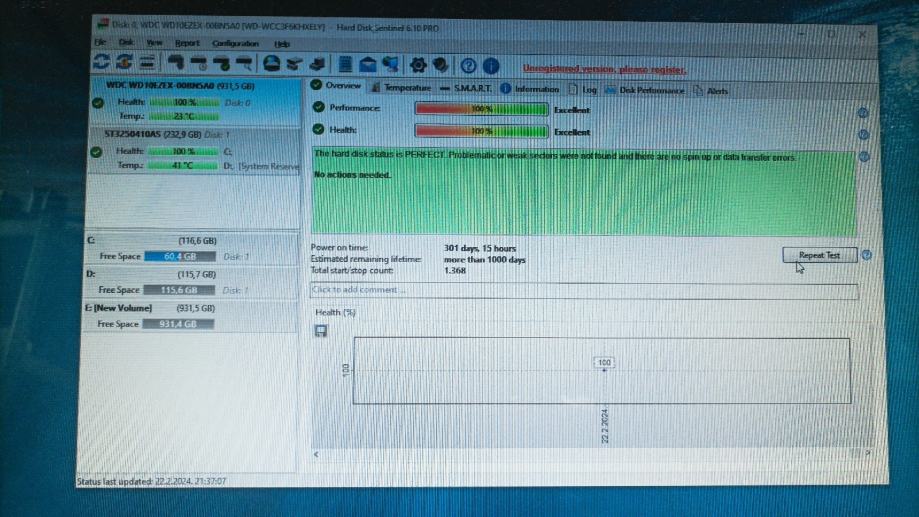Switch to the Overview tab
919x517 pixels.
point(336,86)
